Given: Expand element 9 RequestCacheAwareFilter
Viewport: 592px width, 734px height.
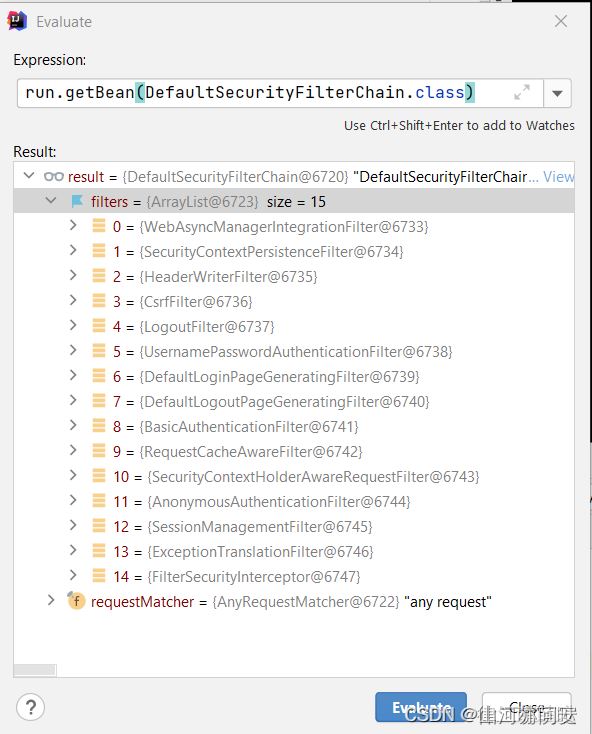Looking at the screenshot, I should 73,450.
